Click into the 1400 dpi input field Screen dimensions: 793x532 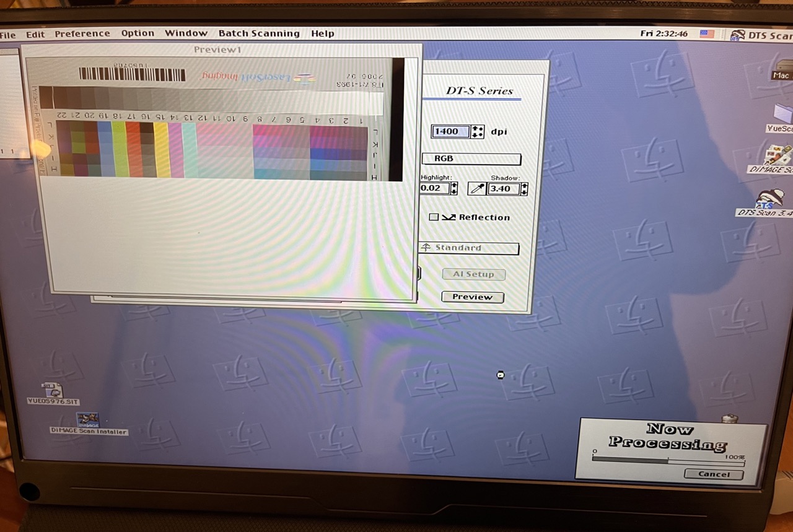450,131
